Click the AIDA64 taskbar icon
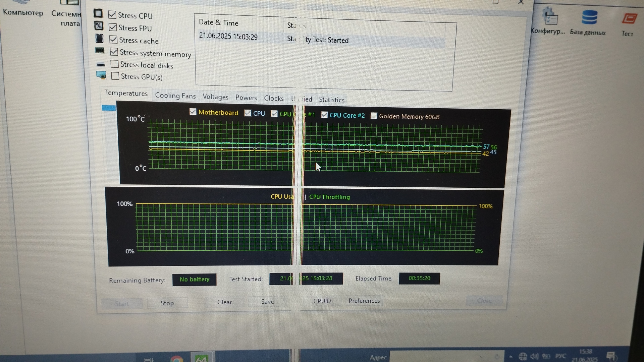 point(201,359)
